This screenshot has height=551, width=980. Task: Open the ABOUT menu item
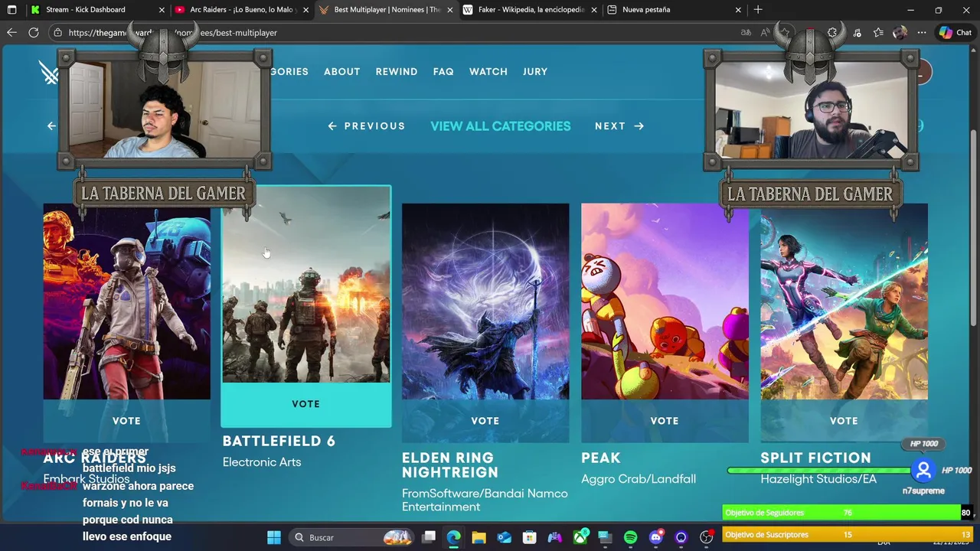341,71
